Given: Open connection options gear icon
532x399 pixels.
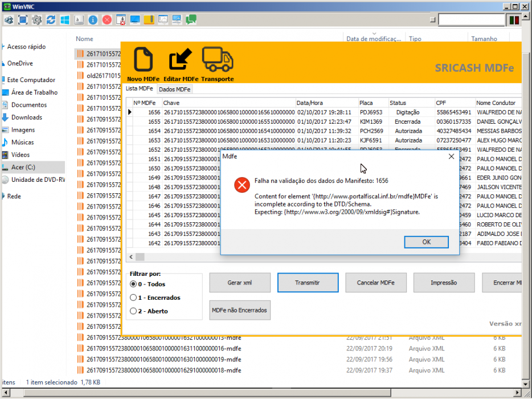Looking at the screenshot, I should [x=36, y=20].
